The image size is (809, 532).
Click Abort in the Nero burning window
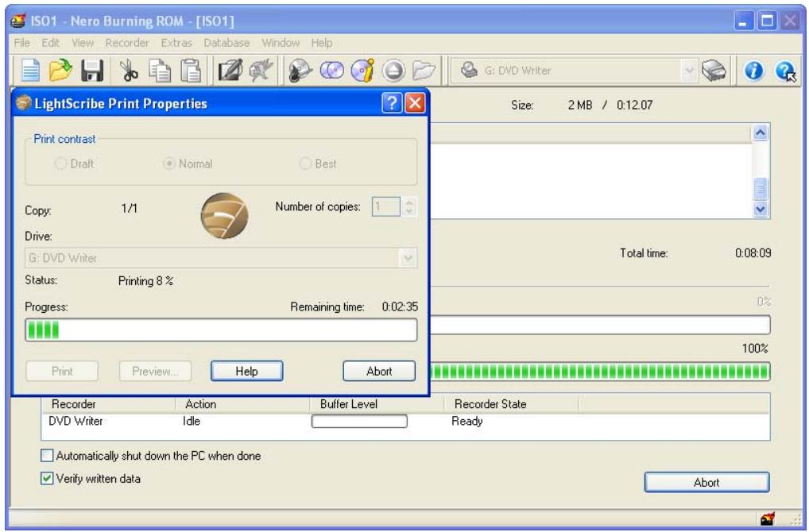[x=706, y=483]
